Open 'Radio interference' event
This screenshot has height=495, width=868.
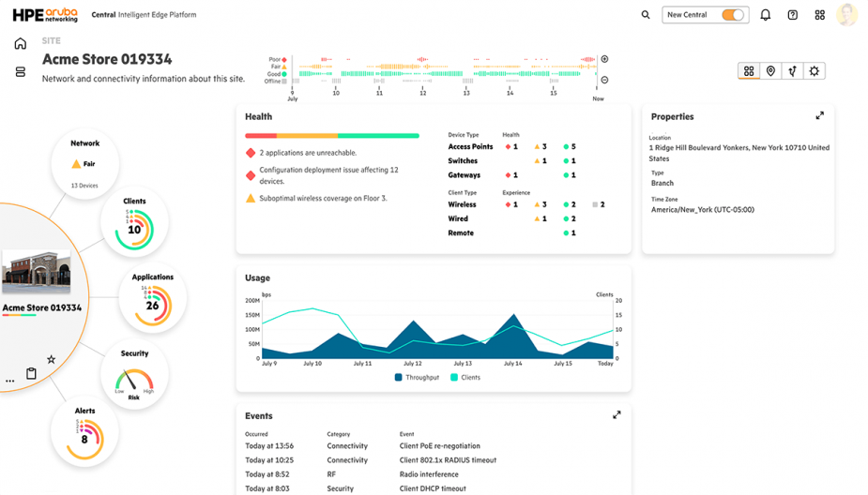[429, 474]
